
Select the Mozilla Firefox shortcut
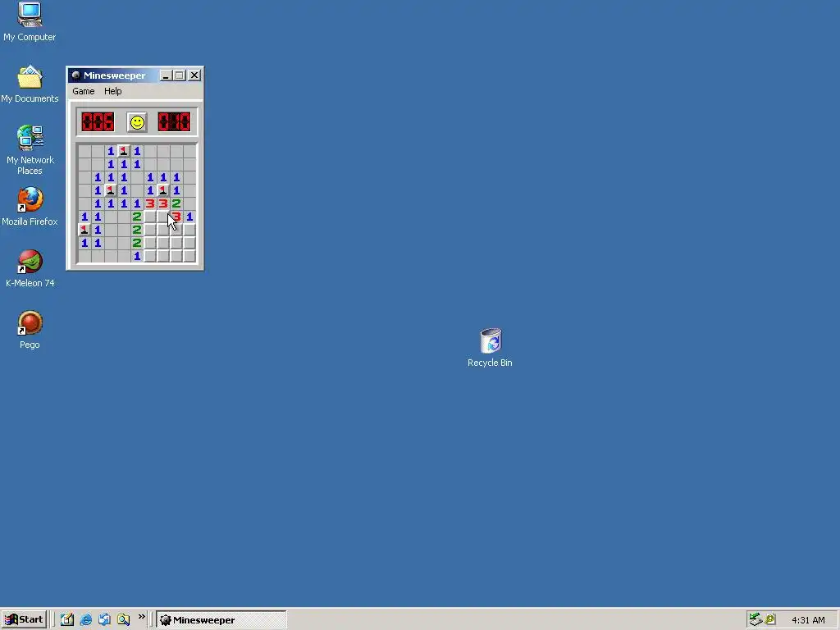coord(30,206)
